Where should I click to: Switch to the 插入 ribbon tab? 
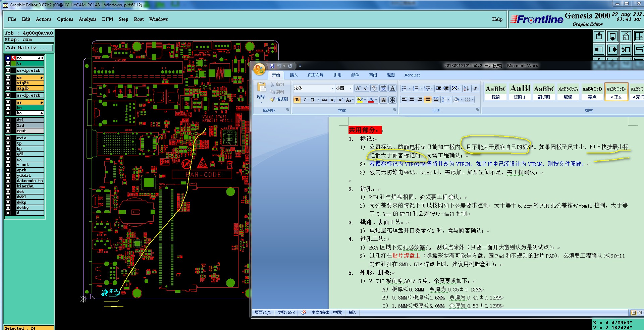pos(294,75)
